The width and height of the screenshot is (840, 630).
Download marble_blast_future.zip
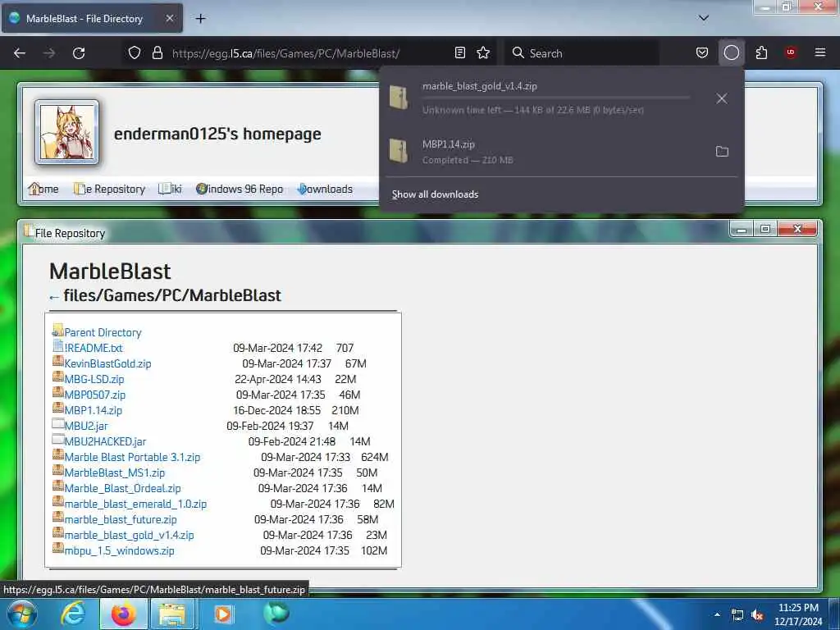[121, 519]
